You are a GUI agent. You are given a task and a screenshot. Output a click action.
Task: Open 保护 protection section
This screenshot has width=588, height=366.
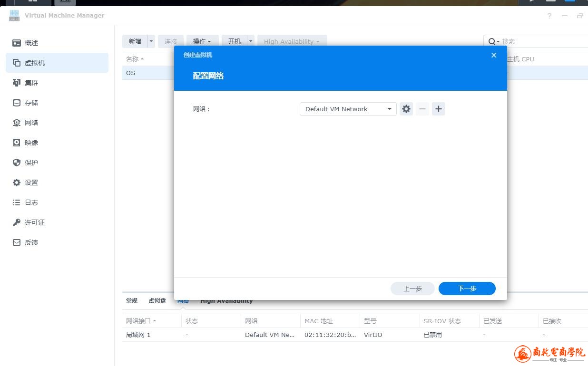click(x=57, y=163)
